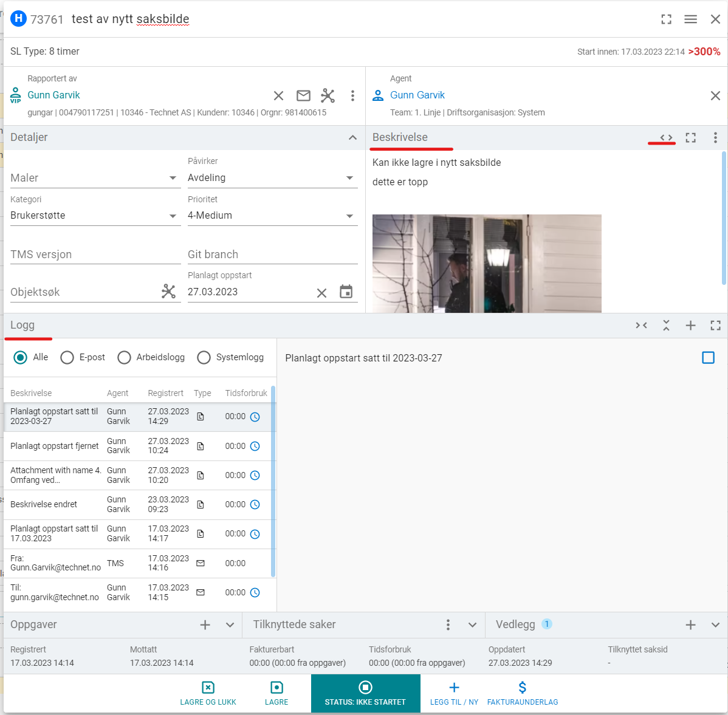The image size is (728, 715).
Task: Open the Prioritet dropdown
Action: point(349,216)
